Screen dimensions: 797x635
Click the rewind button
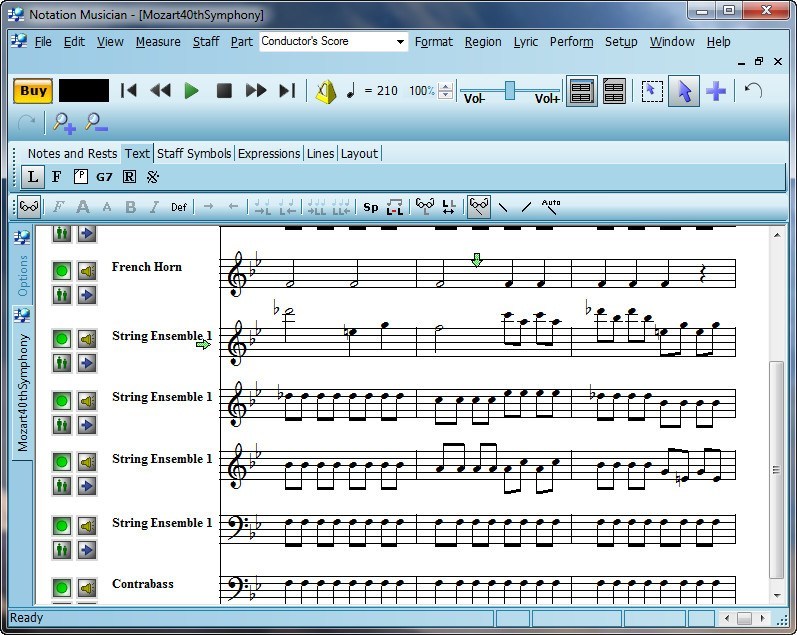click(x=161, y=91)
